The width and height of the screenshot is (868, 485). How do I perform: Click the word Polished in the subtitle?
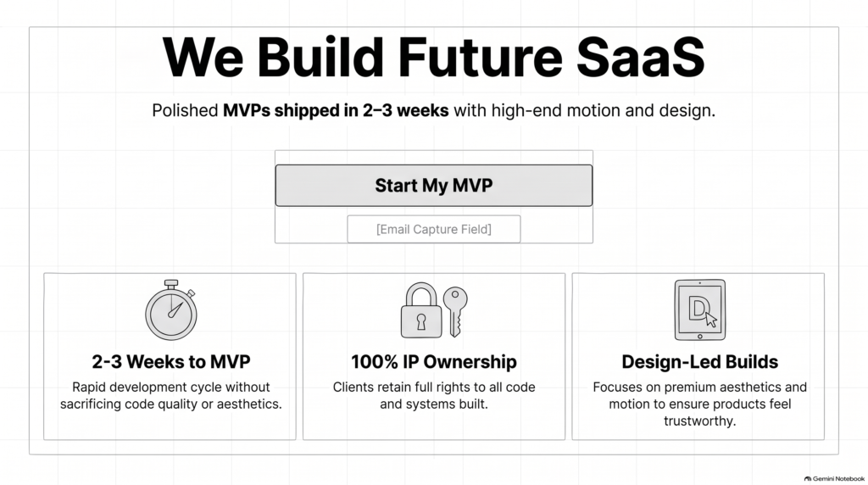(x=185, y=110)
